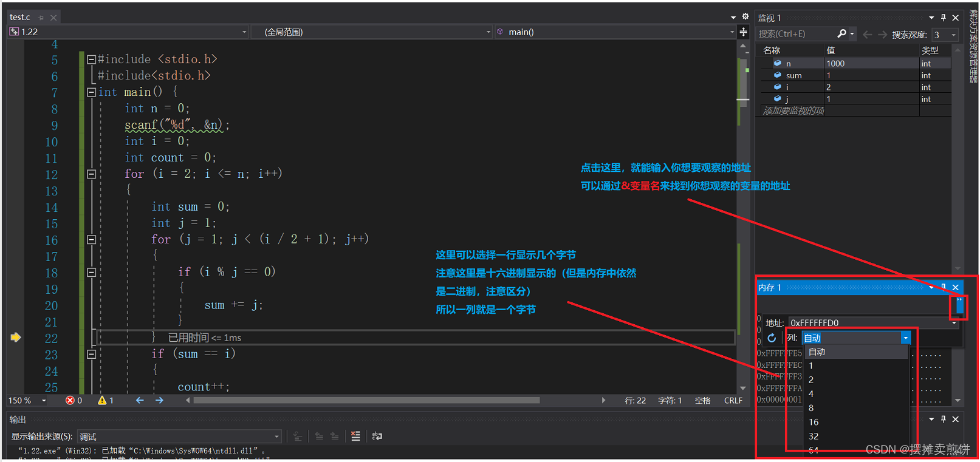980x462 pixels.
Task: Navigate backward with the left arrow
Action: click(x=140, y=401)
